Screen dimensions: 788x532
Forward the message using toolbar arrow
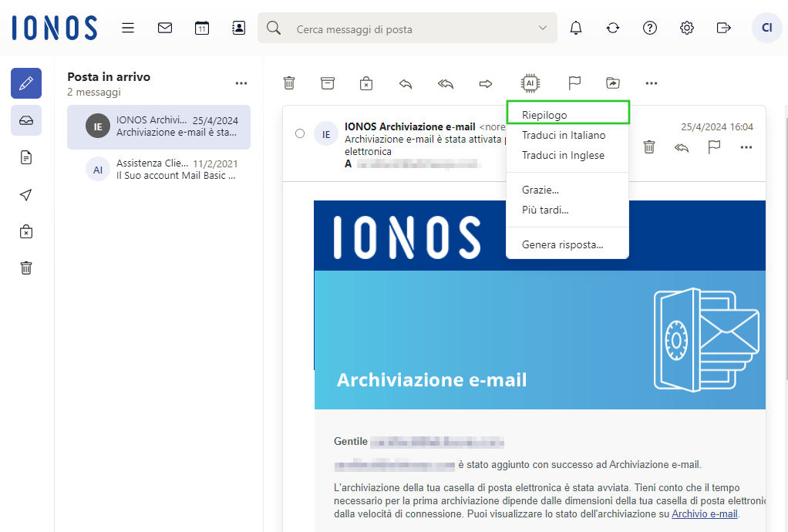(486, 83)
